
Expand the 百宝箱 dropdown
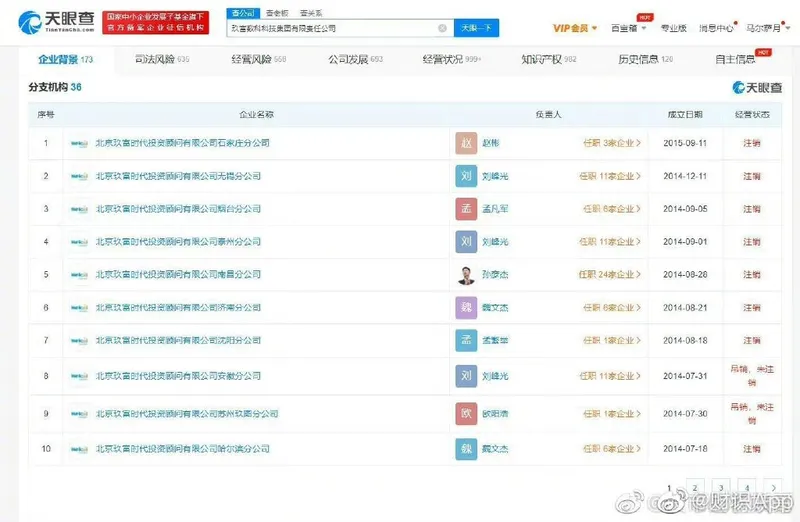[x=629, y=28]
